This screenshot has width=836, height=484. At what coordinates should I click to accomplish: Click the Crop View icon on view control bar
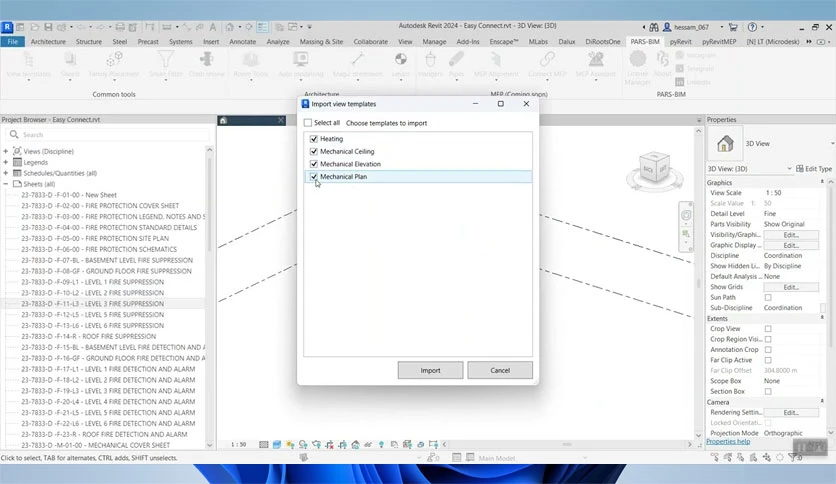point(329,445)
